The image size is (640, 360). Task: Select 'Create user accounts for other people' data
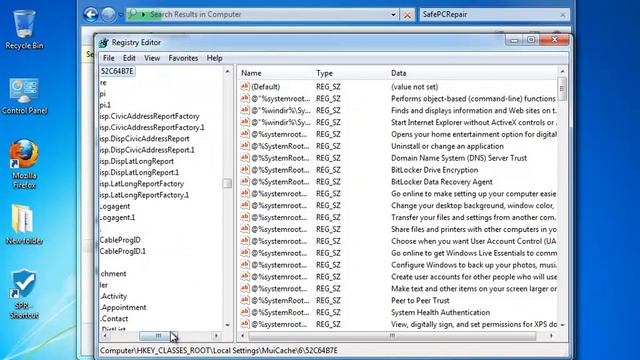point(474,277)
